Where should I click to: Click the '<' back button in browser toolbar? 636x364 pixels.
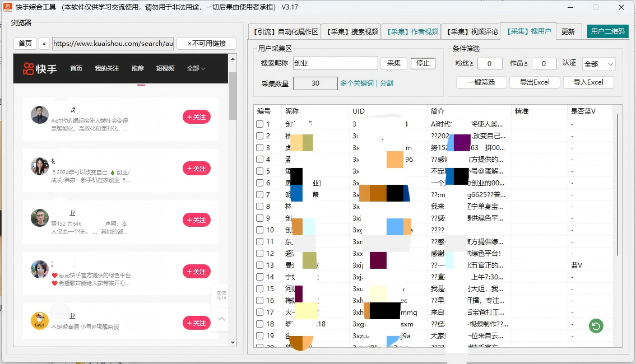(44, 43)
